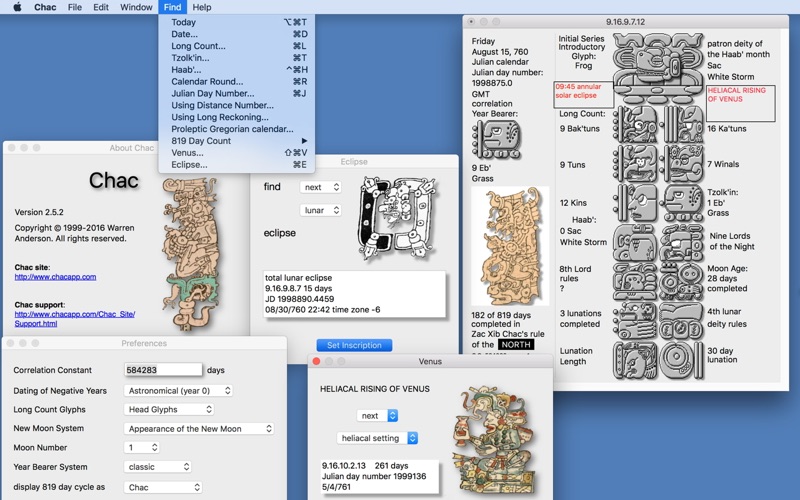Choose Calendar Round... from Find menu
This screenshot has height=500, width=800.
(x=239, y=82)
